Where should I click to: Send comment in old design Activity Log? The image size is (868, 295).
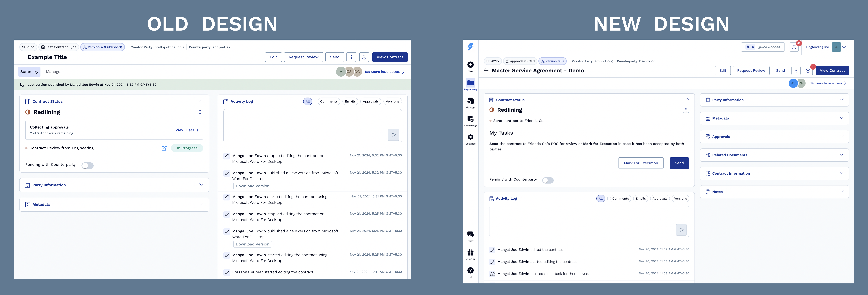(x=393, y=135)
